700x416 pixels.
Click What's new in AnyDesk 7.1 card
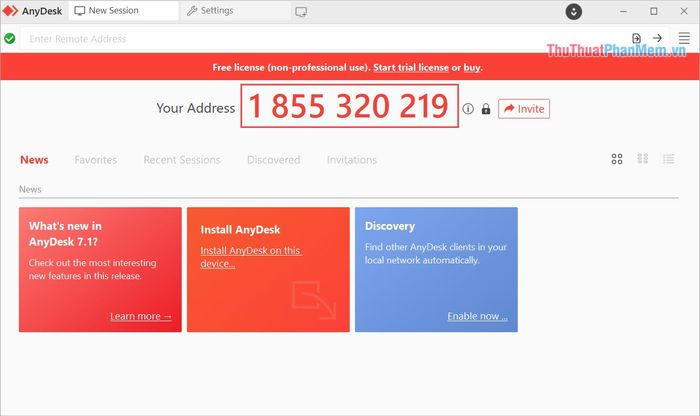[x=100, y=270]
